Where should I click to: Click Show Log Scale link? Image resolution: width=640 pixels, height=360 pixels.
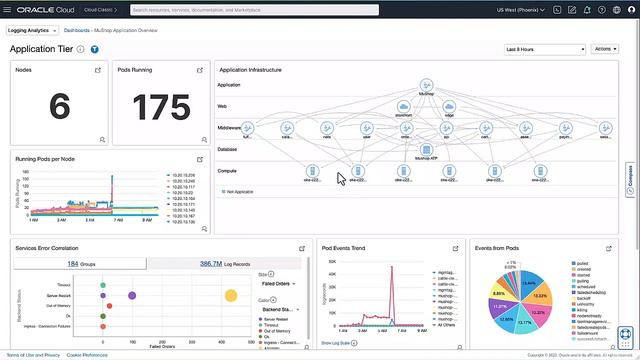(336, 343)
